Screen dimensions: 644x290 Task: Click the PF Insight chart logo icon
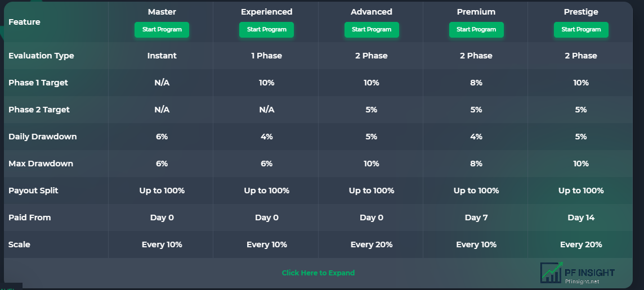[x=552, y=273]
